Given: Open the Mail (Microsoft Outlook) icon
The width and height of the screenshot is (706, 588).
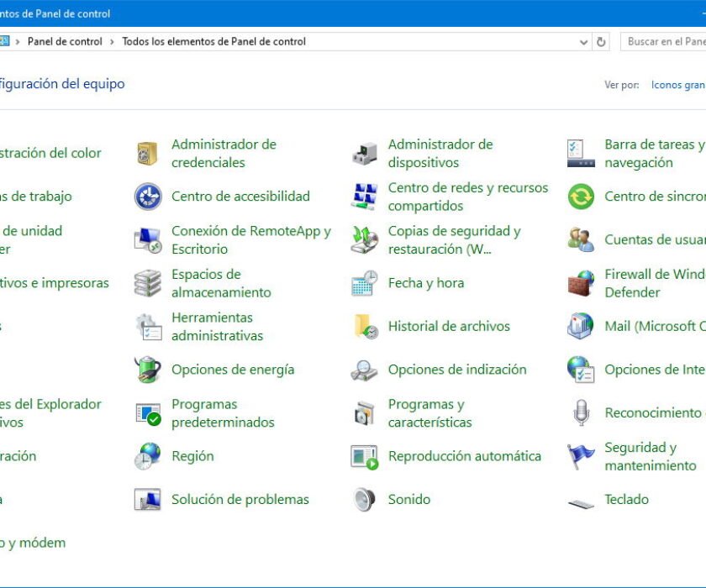Looking at the screenshot, I should tap(581, 326).
